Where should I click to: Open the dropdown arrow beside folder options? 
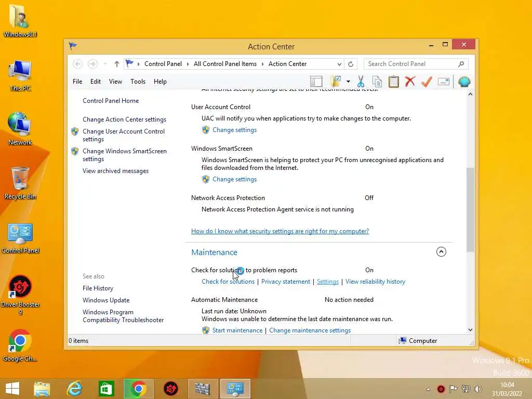(348, 82)
